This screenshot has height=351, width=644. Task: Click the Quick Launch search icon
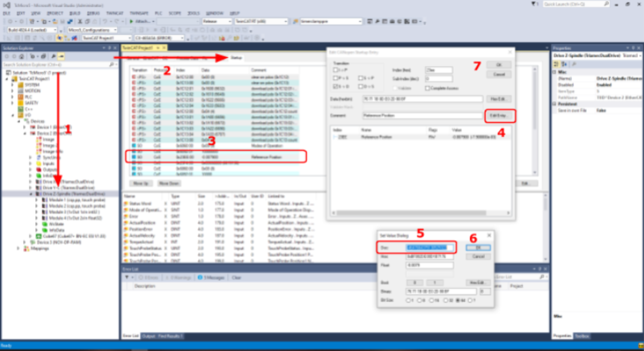pos(606,4)
